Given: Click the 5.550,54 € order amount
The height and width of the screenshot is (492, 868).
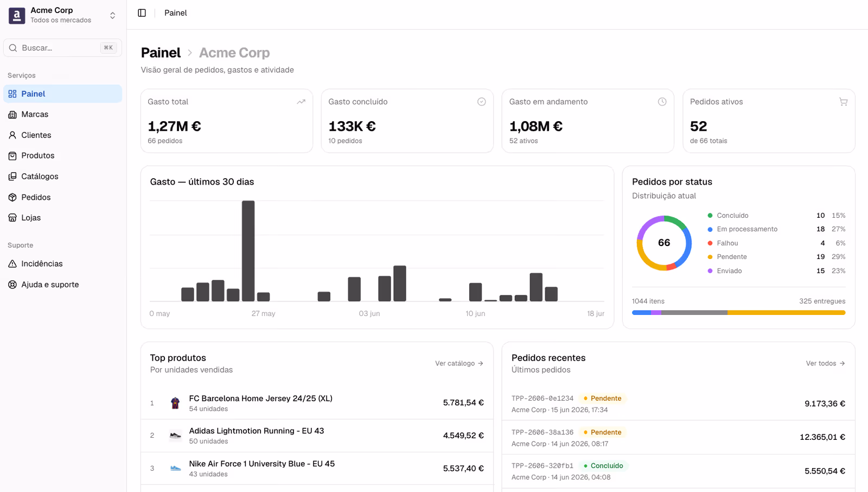Looking at the screenshot, I should (825, 471).
